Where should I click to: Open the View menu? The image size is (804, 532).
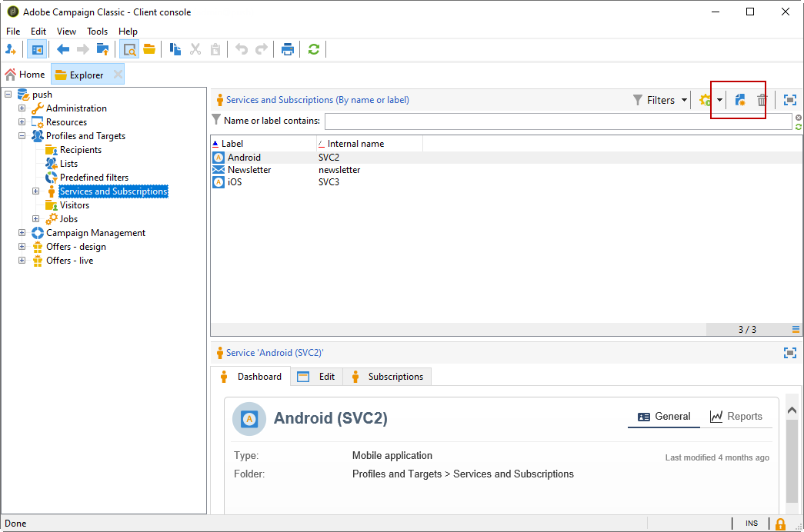coord(66,32)
